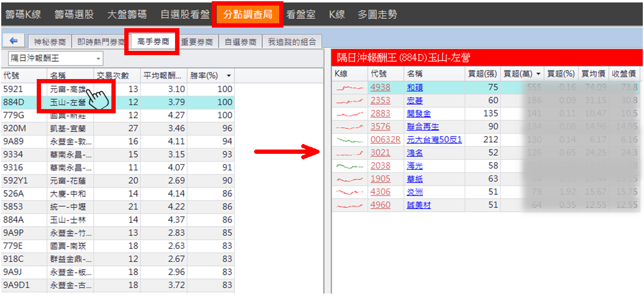This screenshot has height=296, width=644.
Task: Open the K線 mini chart for 誠美材
Action: click(350, 205)
